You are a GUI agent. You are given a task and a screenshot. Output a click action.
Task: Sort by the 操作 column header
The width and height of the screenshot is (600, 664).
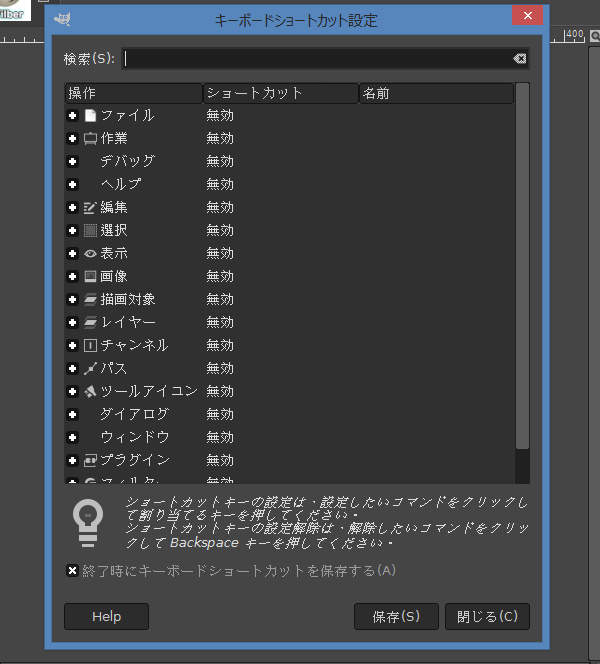pos(133,93)
